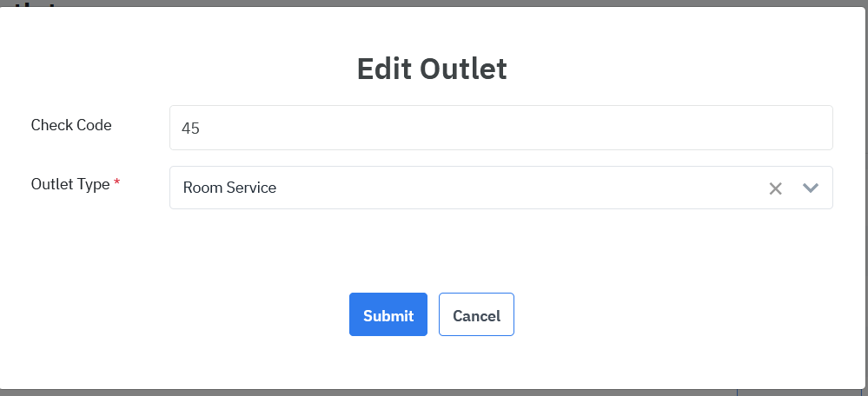Place cursor on the value 45
This screenshot has width=868, height=396.
(191, 129)
